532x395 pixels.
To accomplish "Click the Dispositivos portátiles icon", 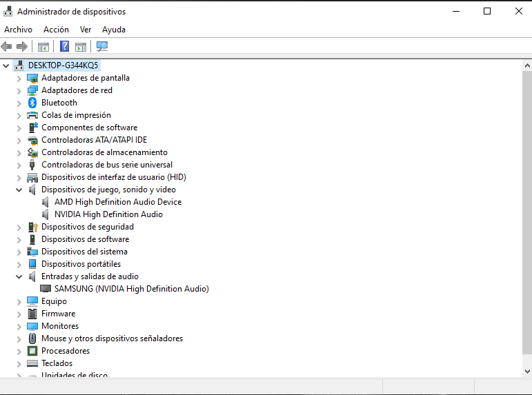I will pos(32,264).
